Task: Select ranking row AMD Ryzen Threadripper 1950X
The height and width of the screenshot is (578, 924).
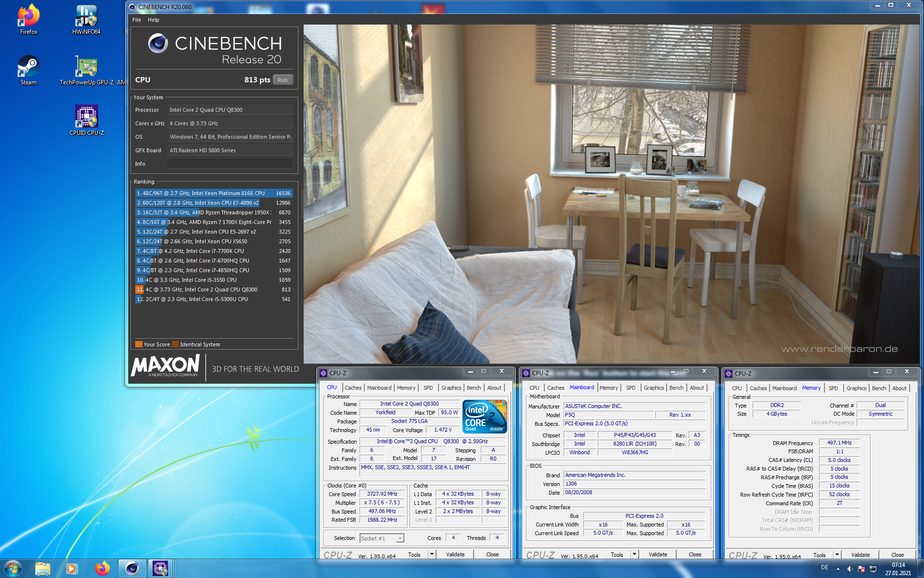Action: [214, 212]
